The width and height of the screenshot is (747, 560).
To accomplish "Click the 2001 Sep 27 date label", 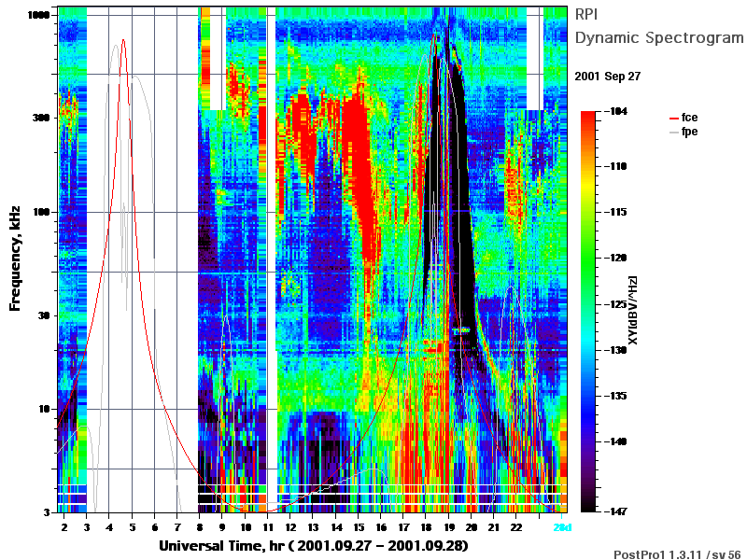I will 608,77.
